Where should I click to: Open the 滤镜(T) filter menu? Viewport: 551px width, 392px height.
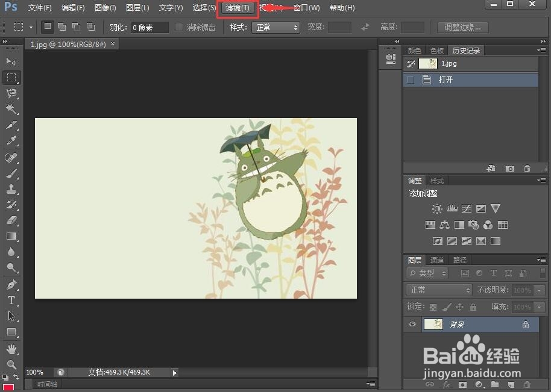[x=238, y=8]
